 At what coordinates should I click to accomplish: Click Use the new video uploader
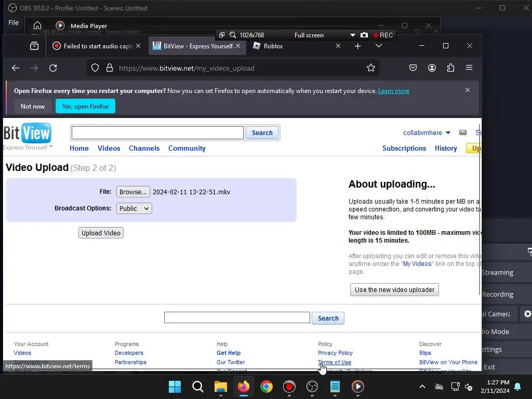(x=394, y=290)
